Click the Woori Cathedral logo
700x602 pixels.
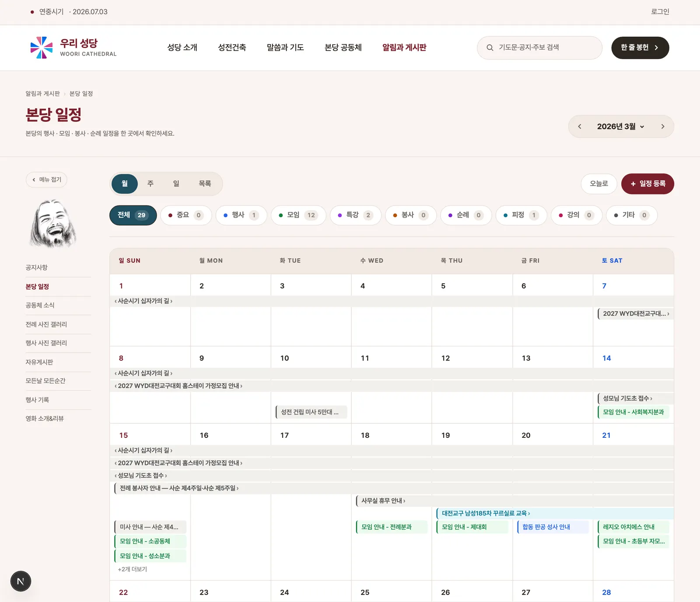[x=73, y=48]
